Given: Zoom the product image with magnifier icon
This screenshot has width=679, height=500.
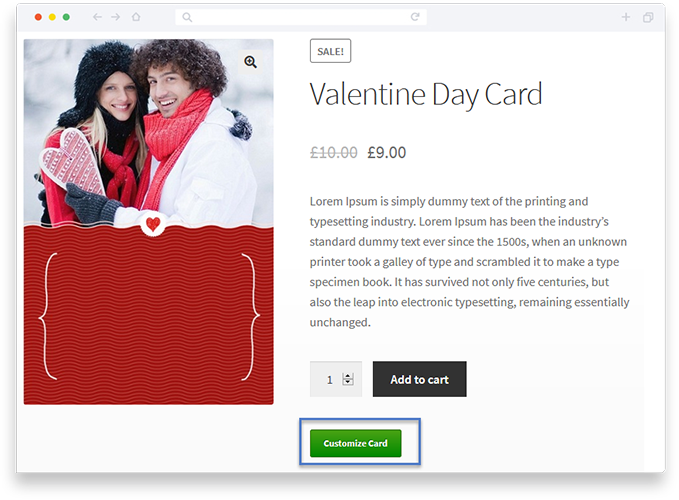Looking at the screenshot, I should point(250,62).
